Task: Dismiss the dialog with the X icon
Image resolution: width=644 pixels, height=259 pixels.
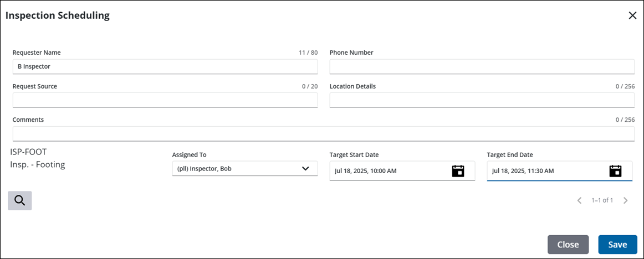Action: (632, 15)
